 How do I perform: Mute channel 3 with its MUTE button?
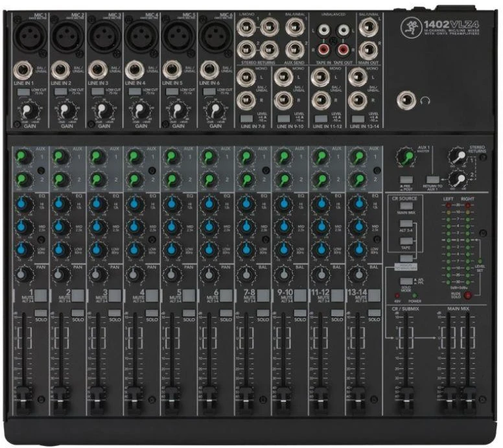pos(115,295)
